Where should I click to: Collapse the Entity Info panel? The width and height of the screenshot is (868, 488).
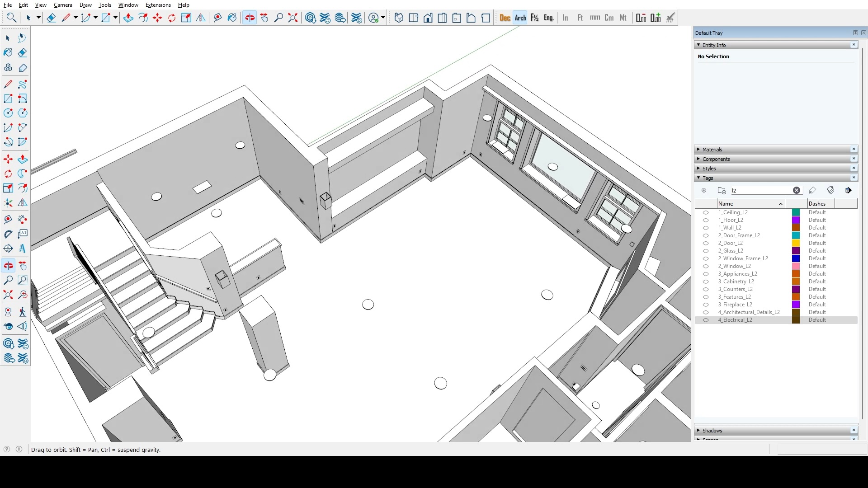click(699, 45)
